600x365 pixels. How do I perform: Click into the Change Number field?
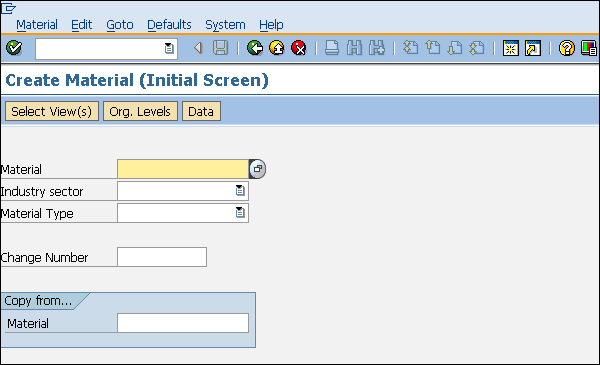click(162, 257)
